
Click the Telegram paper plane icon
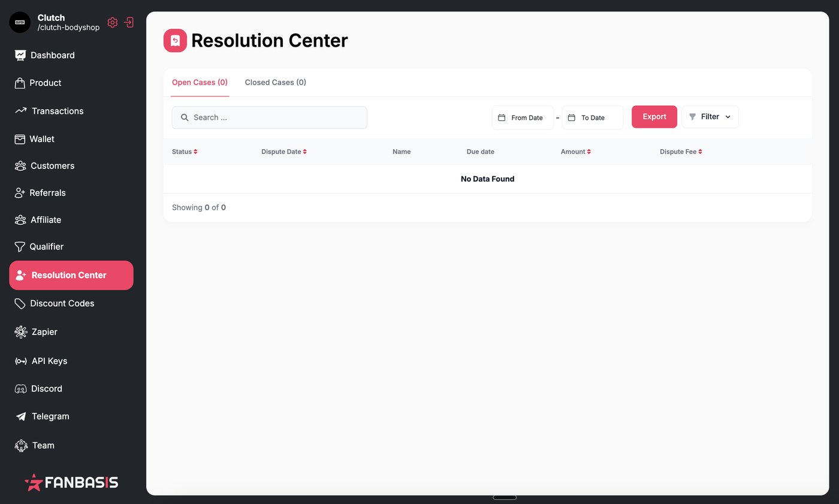coord(21,417)
